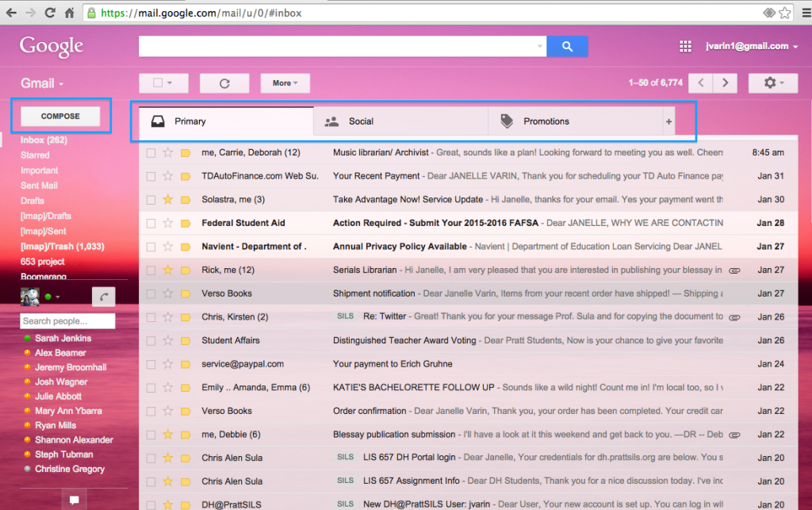The width and height of the screenshot is (812, 510).
Task: Open the More dropdown
Action: pyautogui.click(x=285, y=82)
